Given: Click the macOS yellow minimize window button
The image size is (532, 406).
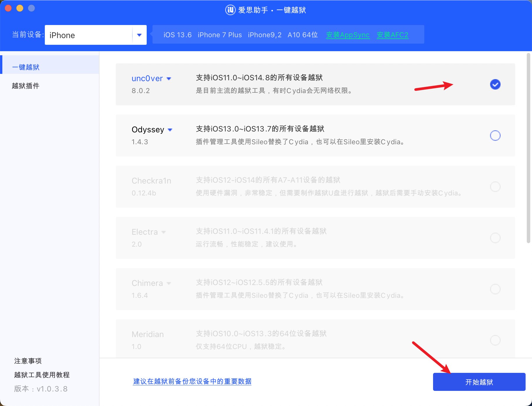Looking at the screenshot, I should pos(20,8).
